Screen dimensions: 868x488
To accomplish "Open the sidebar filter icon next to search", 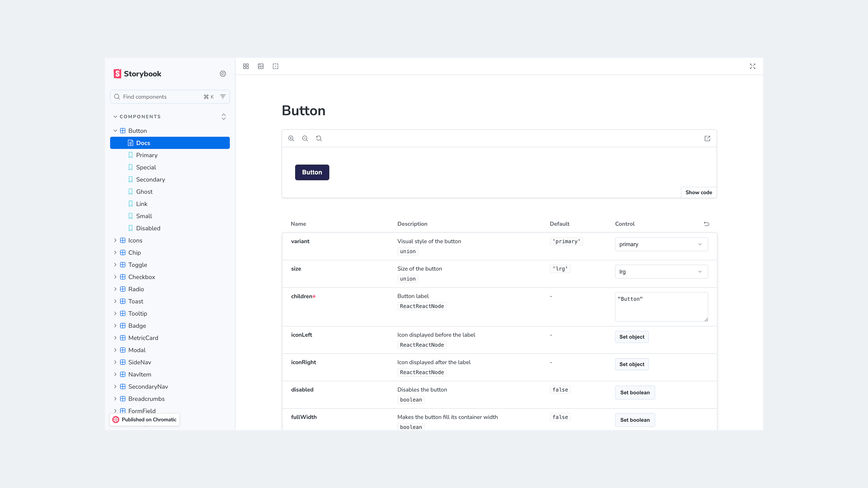I will (x=222, y=97).
